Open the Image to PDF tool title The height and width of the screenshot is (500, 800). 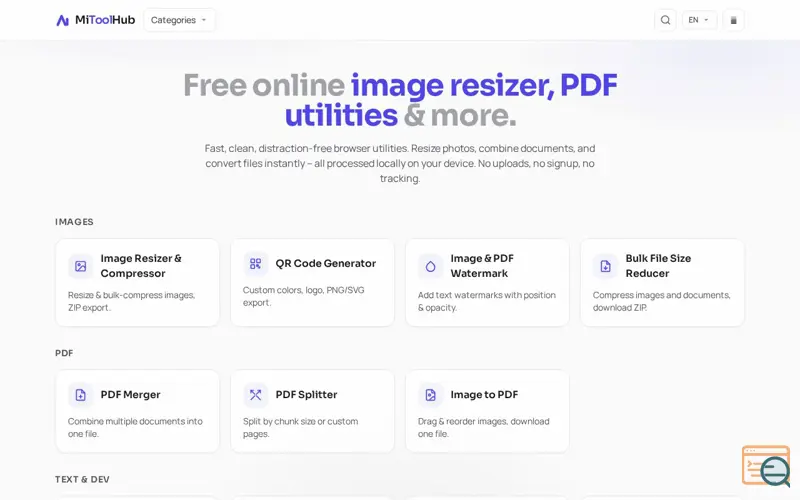484,394
